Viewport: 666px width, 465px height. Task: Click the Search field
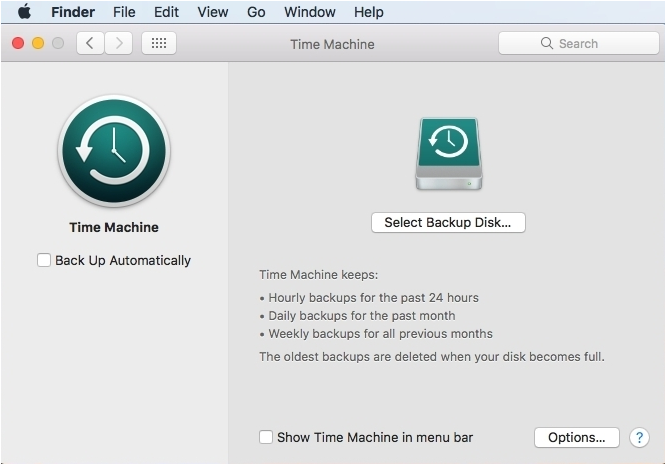pos(579,43)
